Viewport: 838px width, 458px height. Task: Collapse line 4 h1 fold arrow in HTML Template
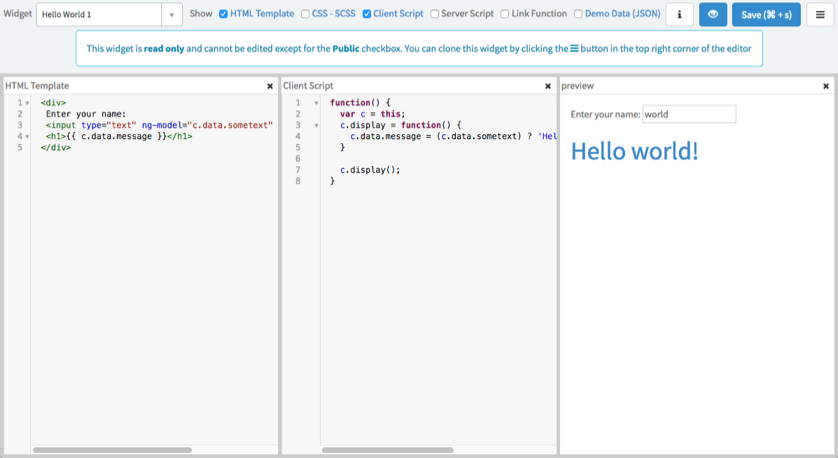27,136
